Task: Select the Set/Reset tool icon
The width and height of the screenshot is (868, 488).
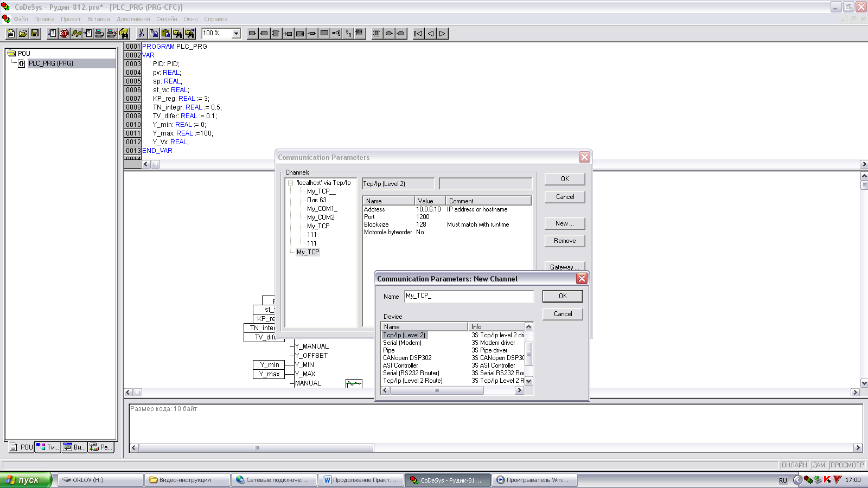Action: 348,33
